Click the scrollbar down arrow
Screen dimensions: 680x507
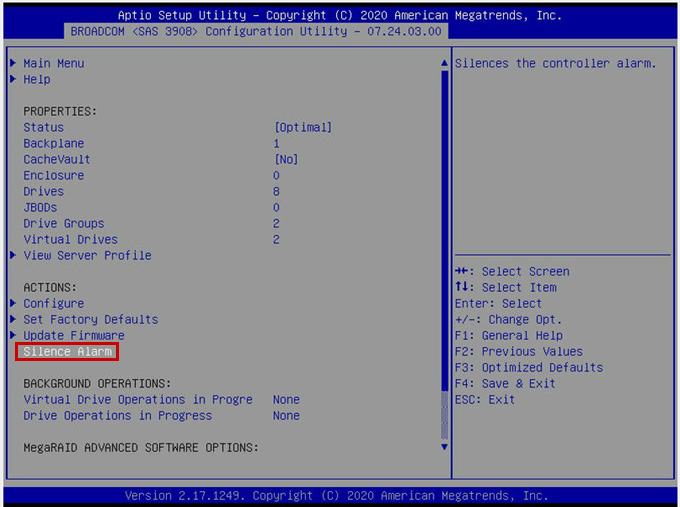[x=445, y=446]
